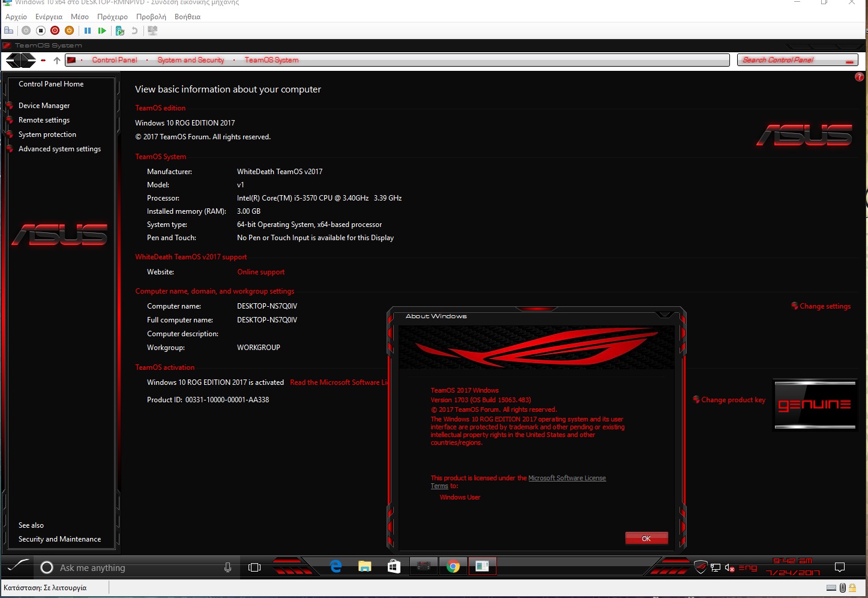Toggle the enhanced session icon in the toolbar
The image size is (868, 598).
[152, 30]
